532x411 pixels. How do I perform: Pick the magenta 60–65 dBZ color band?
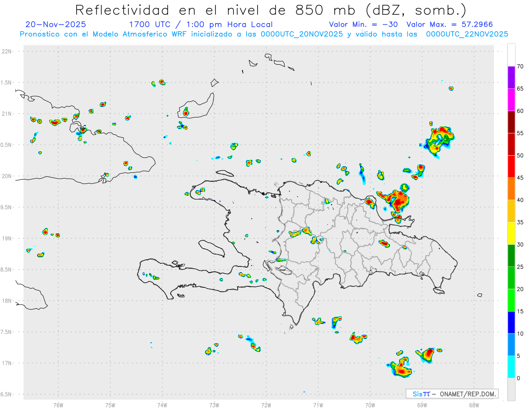click(x=511, y=100)
